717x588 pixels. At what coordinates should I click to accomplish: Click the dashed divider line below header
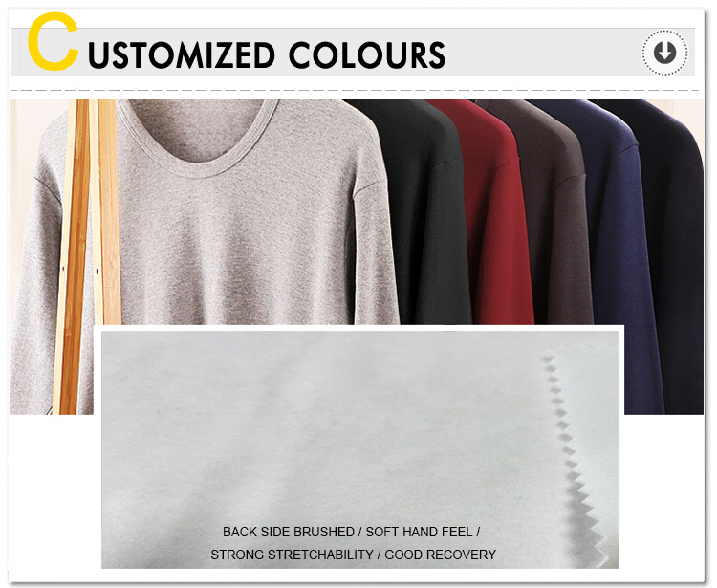[355, 90]
